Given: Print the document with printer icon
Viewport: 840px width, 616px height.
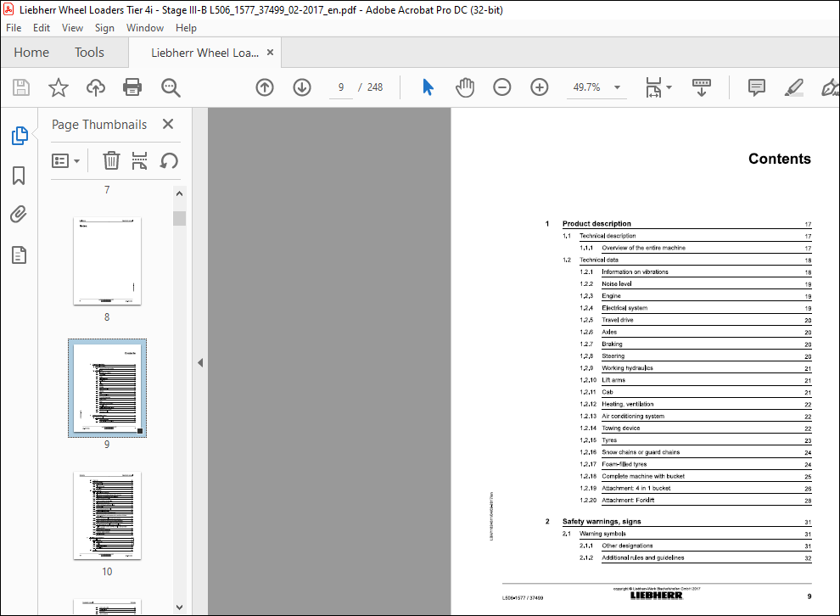Looking at the screenshot, I should (x=132, y=87).
